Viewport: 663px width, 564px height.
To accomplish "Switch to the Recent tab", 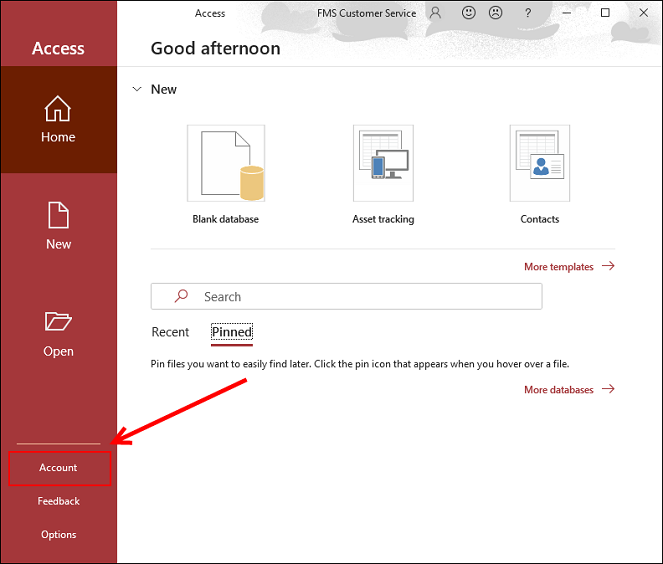I will click(x=170, y=332).
